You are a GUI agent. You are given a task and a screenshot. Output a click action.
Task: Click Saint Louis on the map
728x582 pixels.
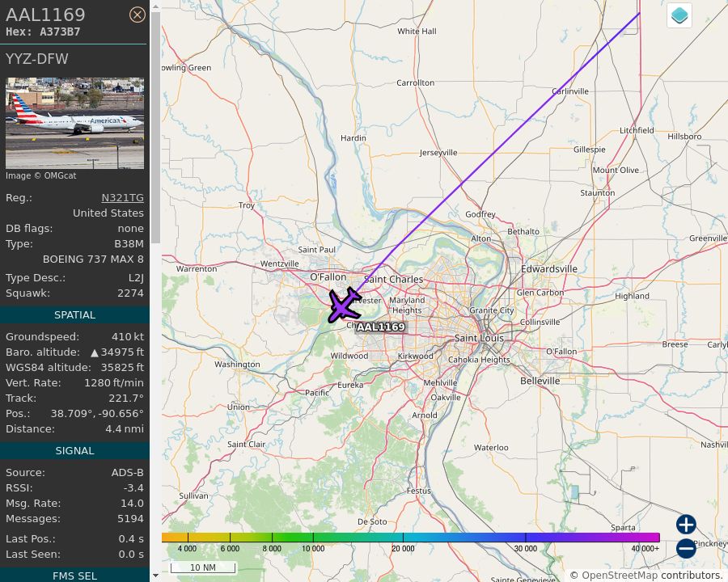point(479,338)
